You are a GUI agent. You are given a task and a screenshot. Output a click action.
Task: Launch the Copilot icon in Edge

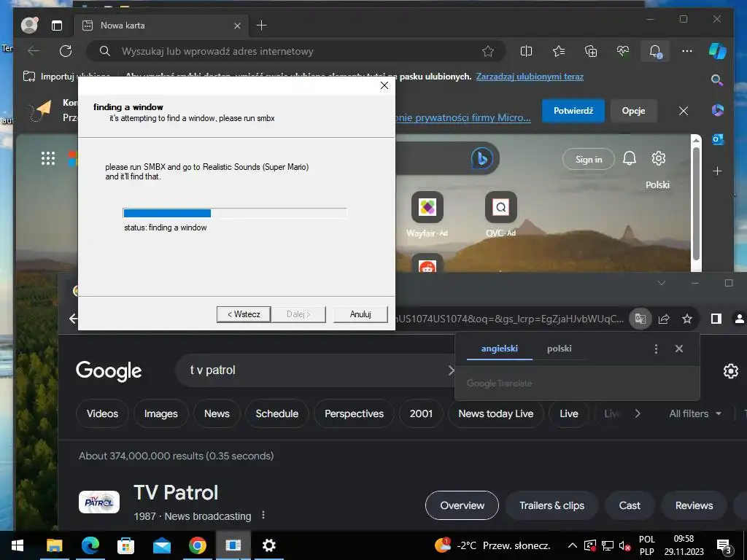click(x=718, y=50)
